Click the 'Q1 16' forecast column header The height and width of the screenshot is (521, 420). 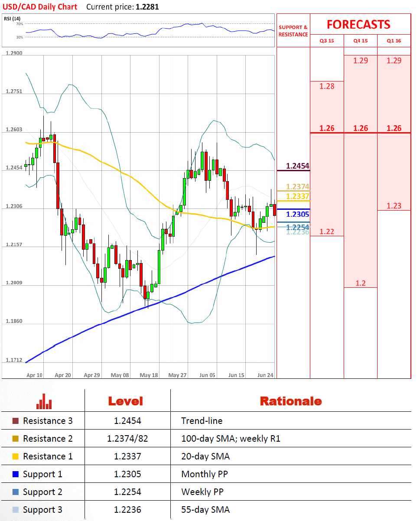[394, 41]
